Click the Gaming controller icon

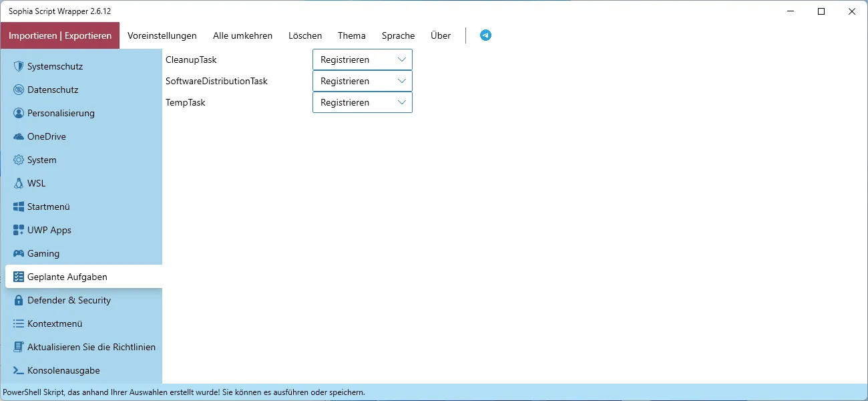[x=19, y=253]
